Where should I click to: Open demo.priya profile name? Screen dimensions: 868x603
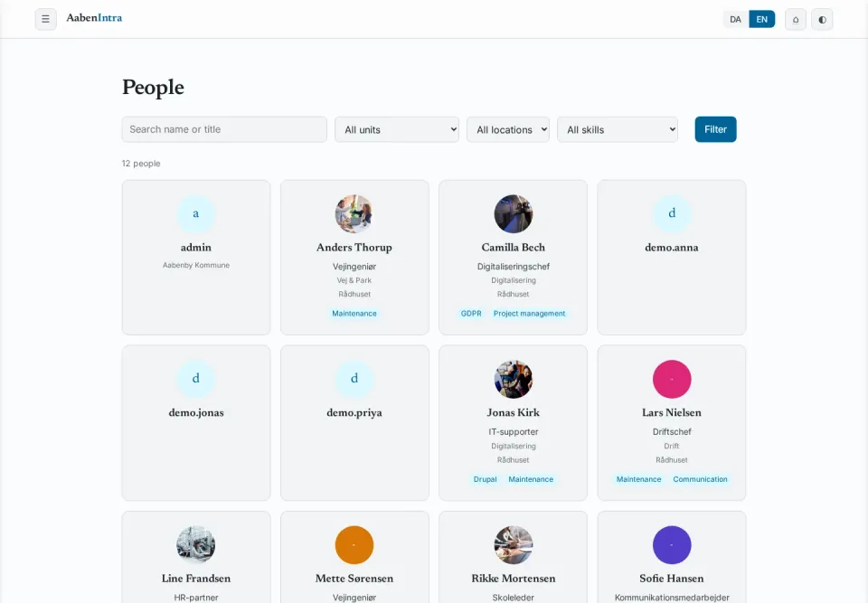354,412
